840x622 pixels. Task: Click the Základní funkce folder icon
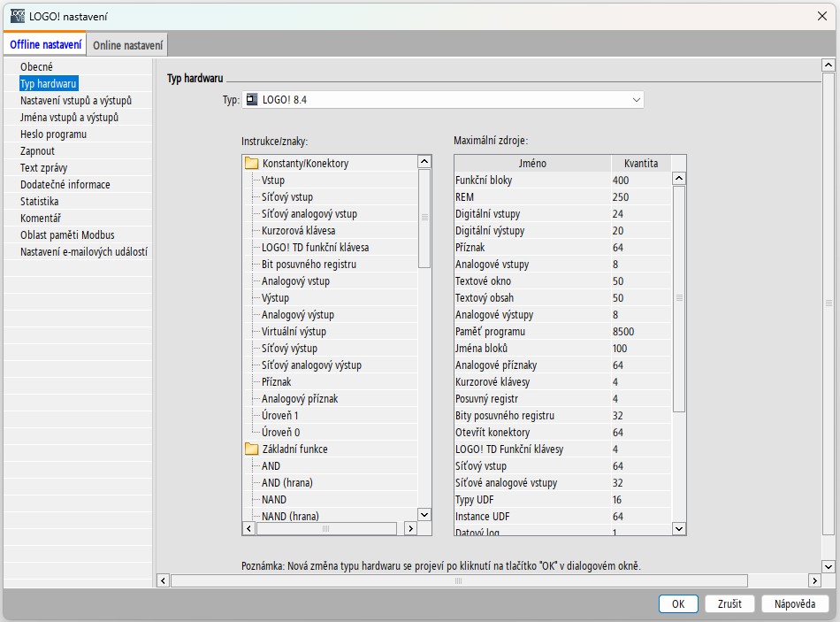pyautogui.click(x=251, y=449)
